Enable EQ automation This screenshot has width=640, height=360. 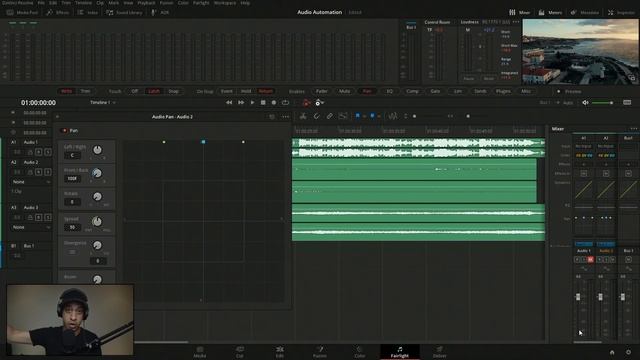coord(390,91)
